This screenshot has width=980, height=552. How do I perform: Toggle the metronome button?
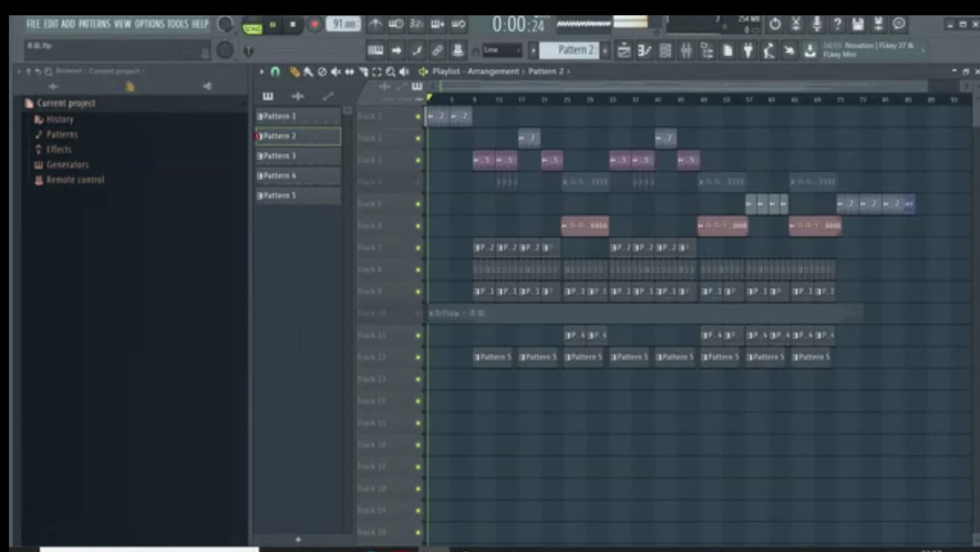375,24
